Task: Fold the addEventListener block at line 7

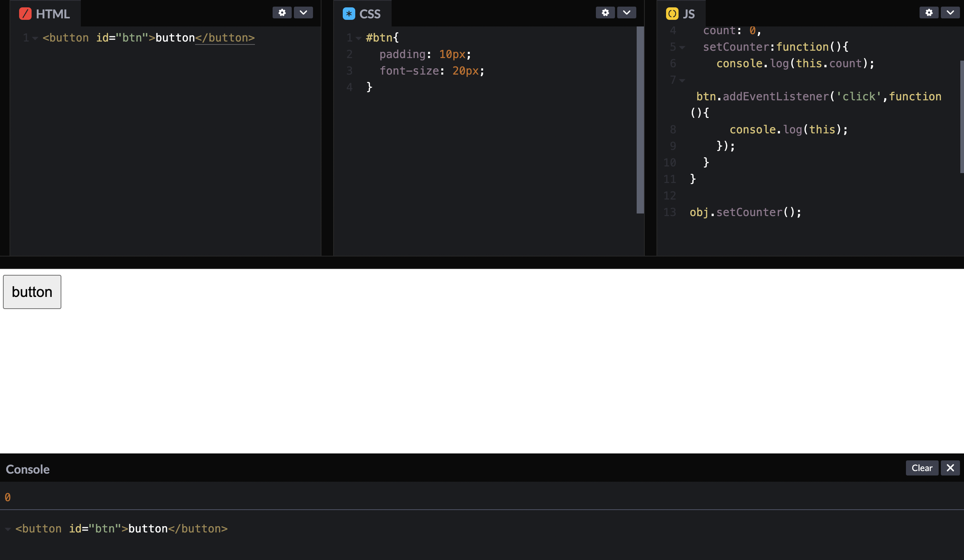Action: point(682,80)
